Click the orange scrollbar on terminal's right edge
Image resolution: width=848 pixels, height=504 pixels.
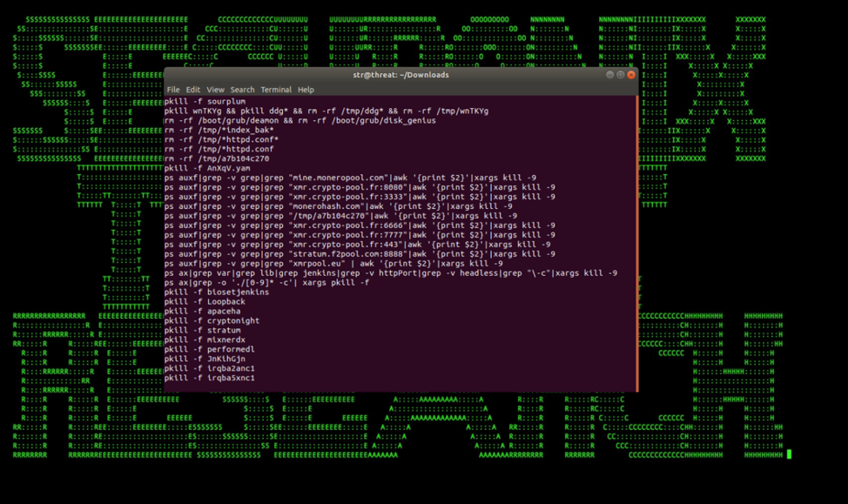click(x=637, y=244)
